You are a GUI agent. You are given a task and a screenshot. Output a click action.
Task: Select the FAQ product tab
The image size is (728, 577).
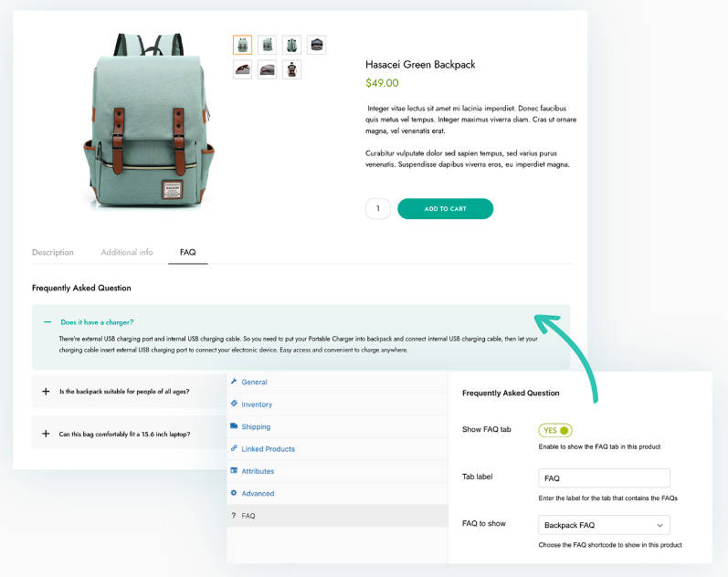pyautogui.click(x=188, y=252)
